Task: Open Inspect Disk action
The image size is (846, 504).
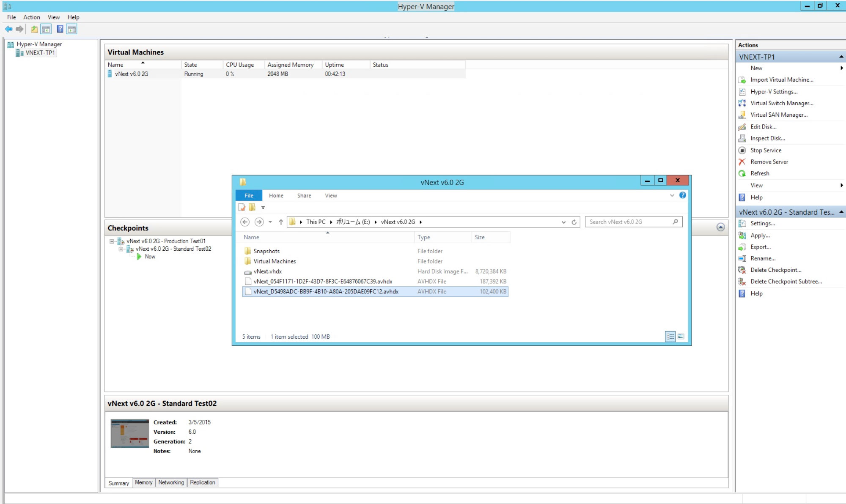Action: (x=767, y=138)
